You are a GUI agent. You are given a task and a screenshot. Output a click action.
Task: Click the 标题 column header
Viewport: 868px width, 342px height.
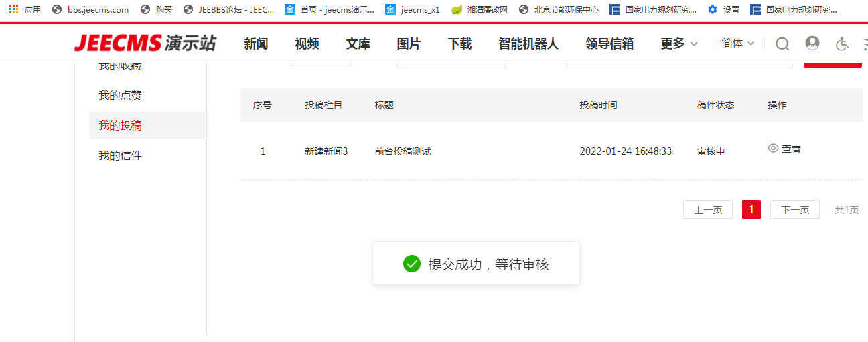pyautogui.click(x=384, y=105)
